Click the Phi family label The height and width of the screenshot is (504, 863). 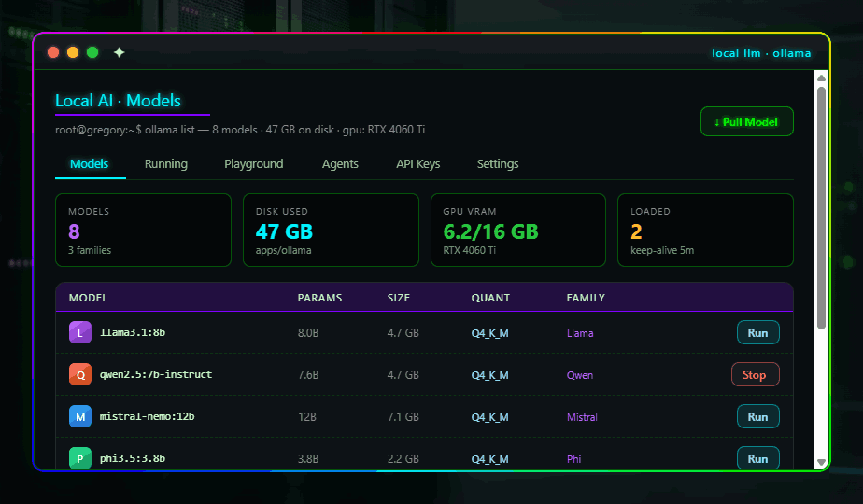click(573, 459)
